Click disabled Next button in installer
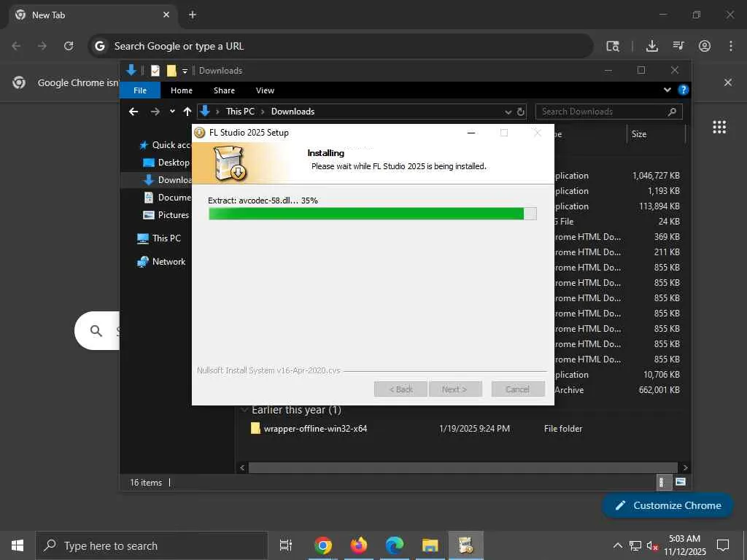Viewport: 747px width, 560px height. point(455,389)
